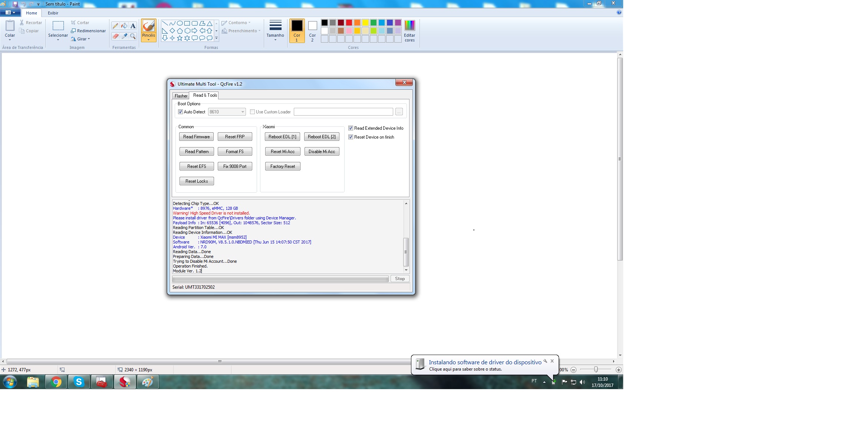This screenshot has height=441, width=868.
Task: Select the Line shape
Action: 165,23
